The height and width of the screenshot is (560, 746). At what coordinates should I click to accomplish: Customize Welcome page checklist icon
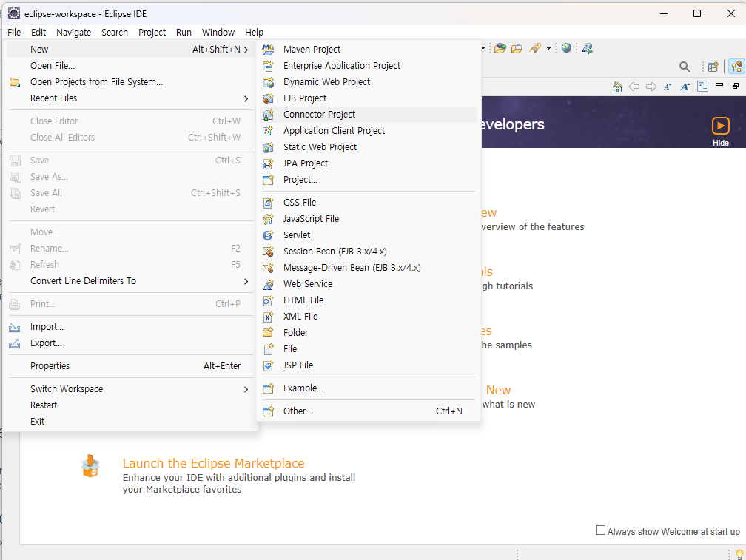click(703, 86)
